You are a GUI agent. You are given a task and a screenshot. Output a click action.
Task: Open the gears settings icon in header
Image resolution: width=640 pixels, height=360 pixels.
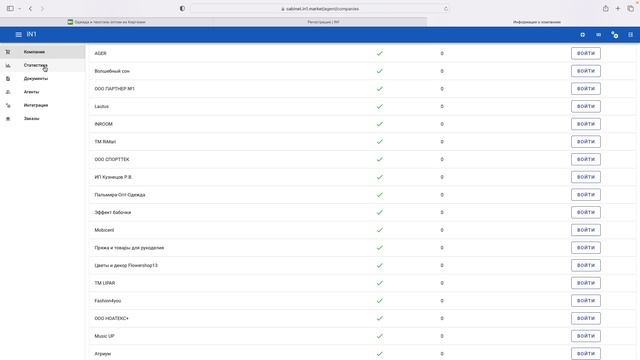coord(614,35)
